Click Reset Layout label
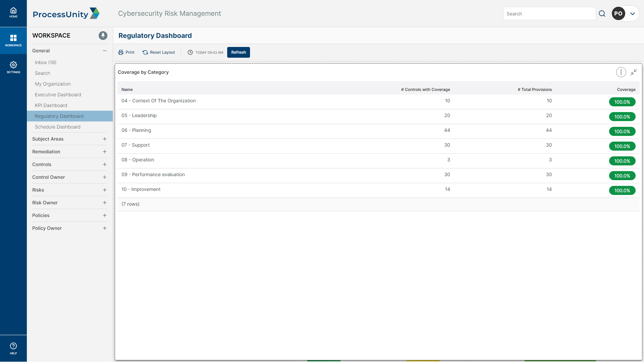Screen dimensions: 644x362 pos(162,52)
